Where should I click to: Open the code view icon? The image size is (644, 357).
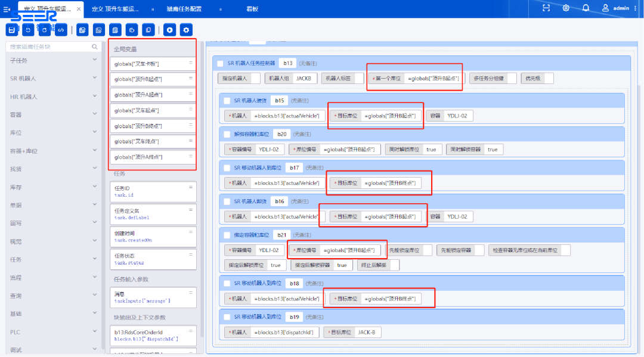60,30
